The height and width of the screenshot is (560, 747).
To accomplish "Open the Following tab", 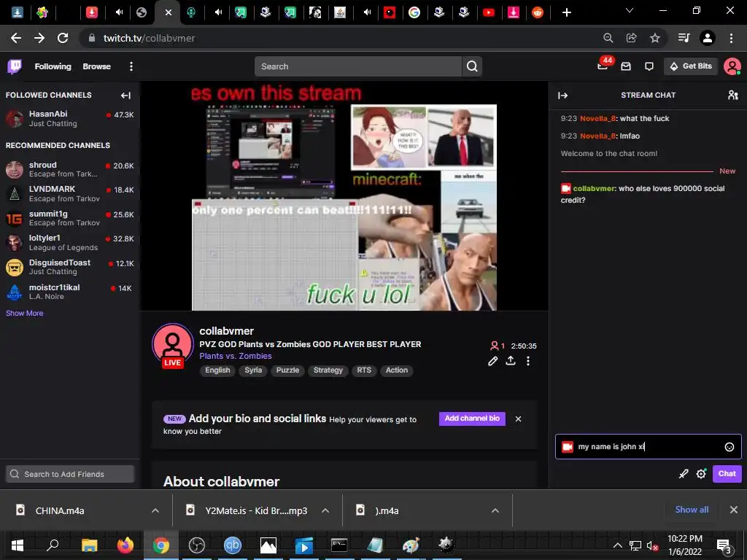I will [x=53, y=66].
